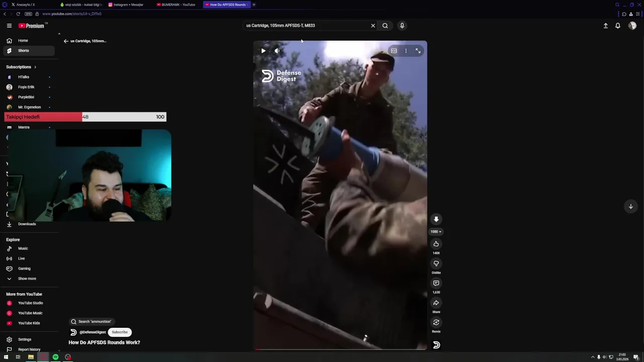Open HTalks subscription channel
644x362 pixels.
(29, 77)
